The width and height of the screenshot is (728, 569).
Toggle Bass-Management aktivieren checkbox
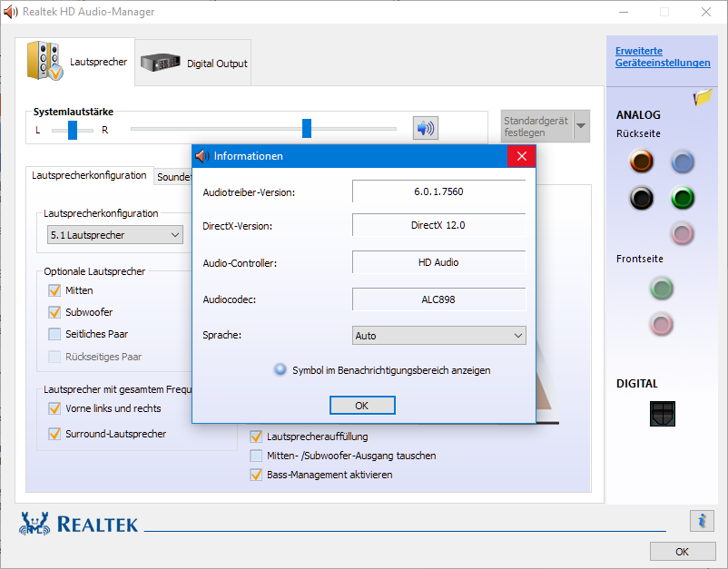(256, 475)
